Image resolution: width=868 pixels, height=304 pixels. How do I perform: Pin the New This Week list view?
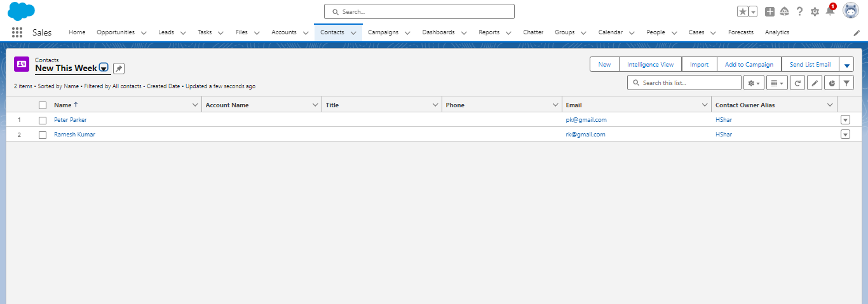tap(119, 69)
